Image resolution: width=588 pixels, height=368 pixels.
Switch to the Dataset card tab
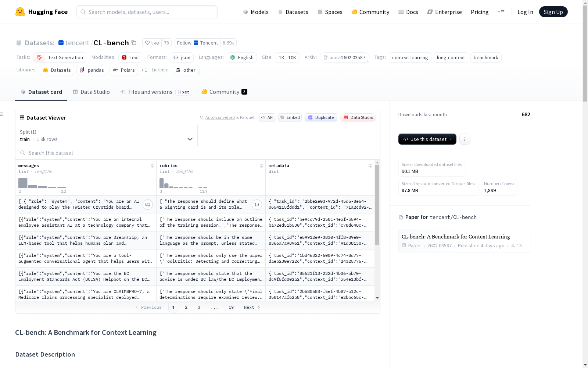point(41,92)
